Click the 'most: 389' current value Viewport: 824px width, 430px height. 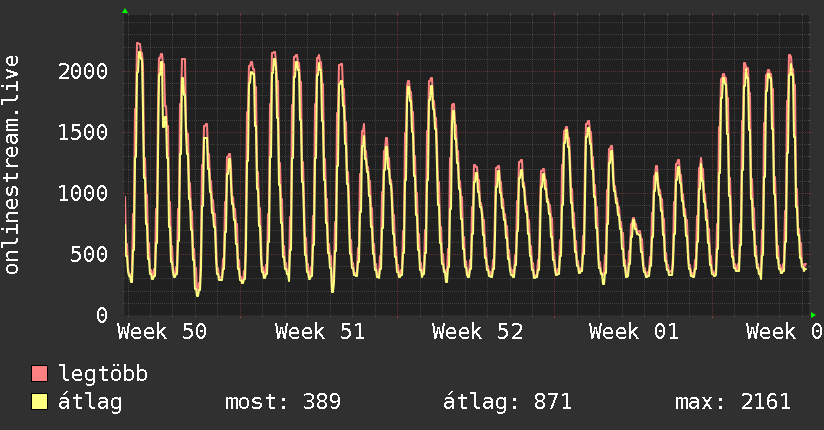(x=283, y=402)
